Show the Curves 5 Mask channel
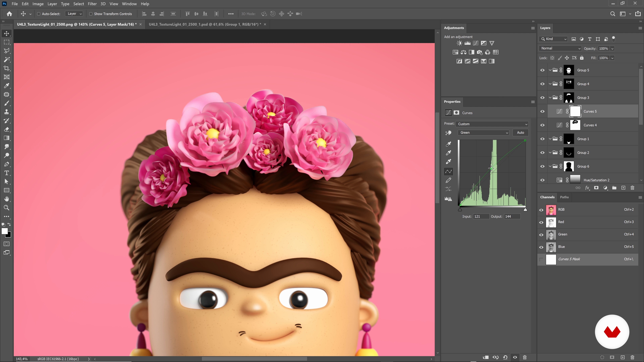This screenshot has height=362, width=644. point(541,260)
